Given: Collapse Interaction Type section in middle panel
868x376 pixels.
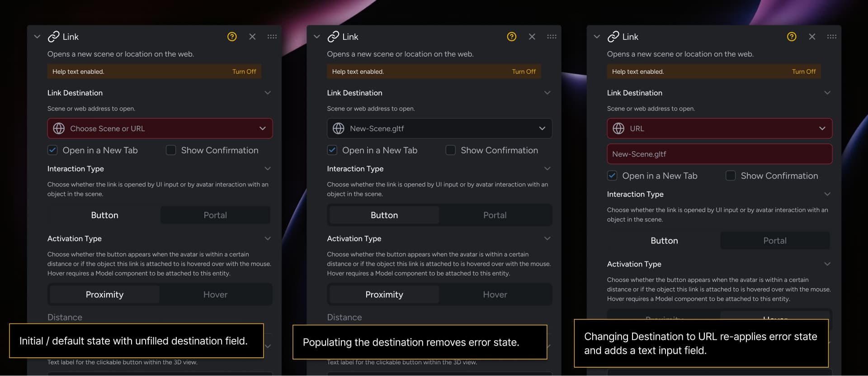Looking at the screenshot, I should [x=547, y=169].
